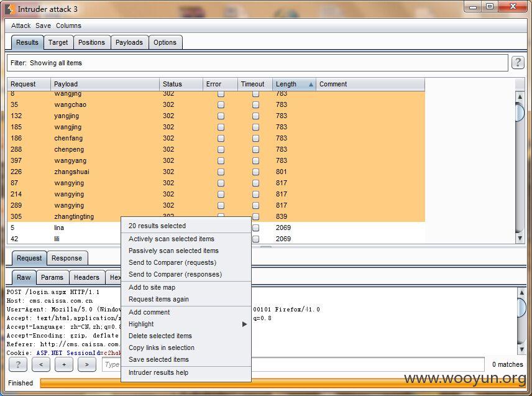The image size is (532, 396).
Task: Select the Raw view tab
Action: tap(24, 278)
